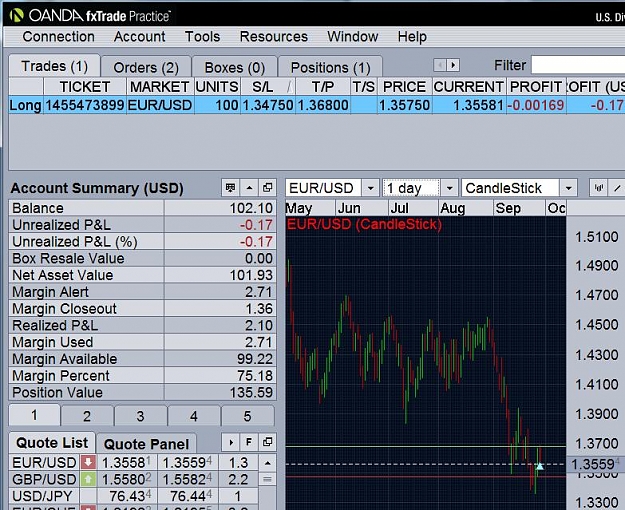Detach the Quote List panel into a window

267,442
